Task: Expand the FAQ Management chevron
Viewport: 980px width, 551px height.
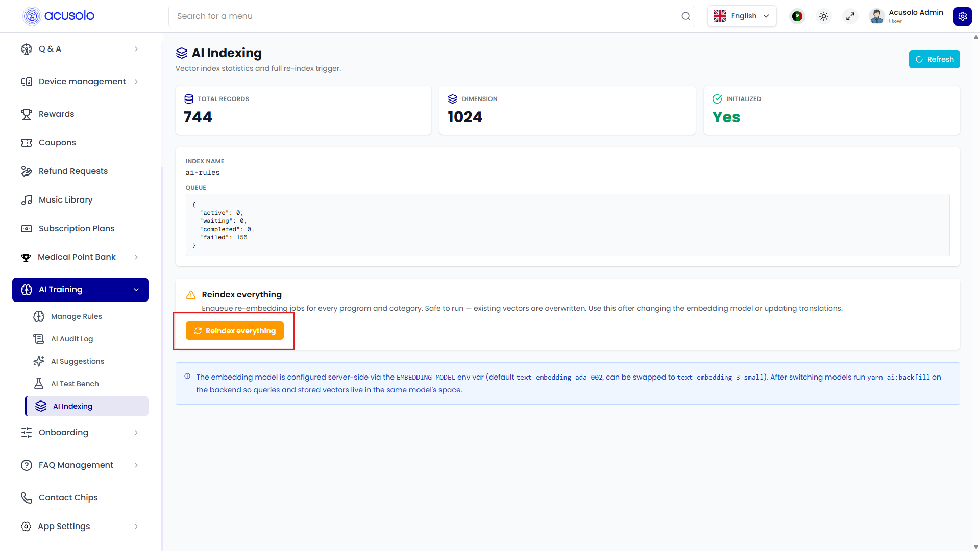Action: click(x=136, y=465)
